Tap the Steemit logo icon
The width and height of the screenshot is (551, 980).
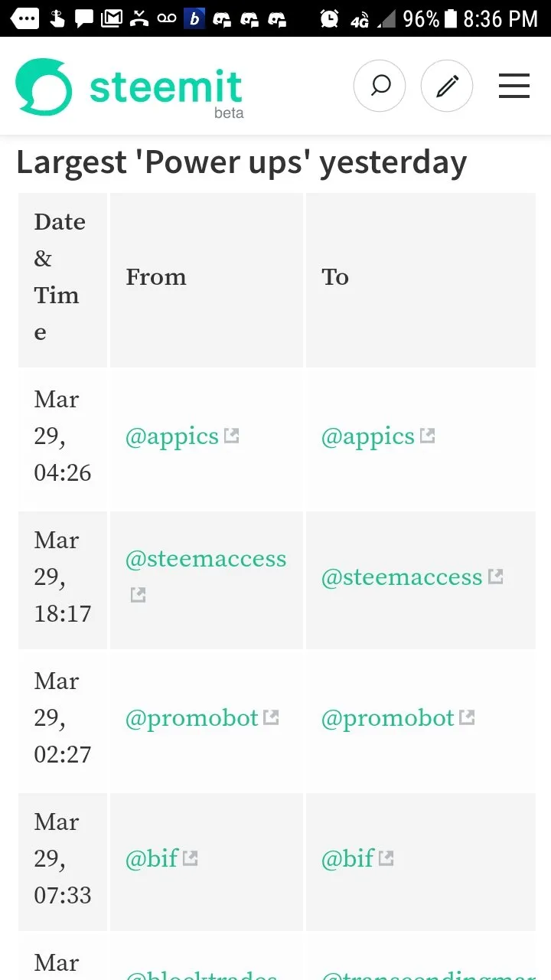[x=44, y=87]
